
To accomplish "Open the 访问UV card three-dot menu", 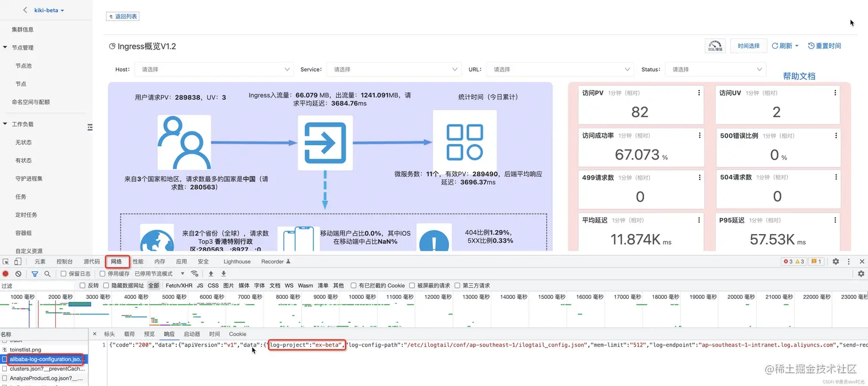I will [x=835, y=93].
